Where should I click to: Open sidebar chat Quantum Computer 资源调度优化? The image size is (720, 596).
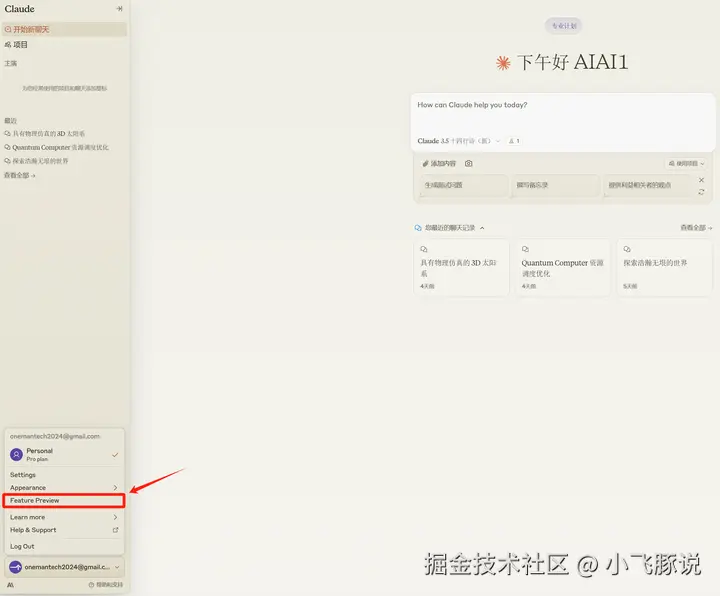coord(56,147)
